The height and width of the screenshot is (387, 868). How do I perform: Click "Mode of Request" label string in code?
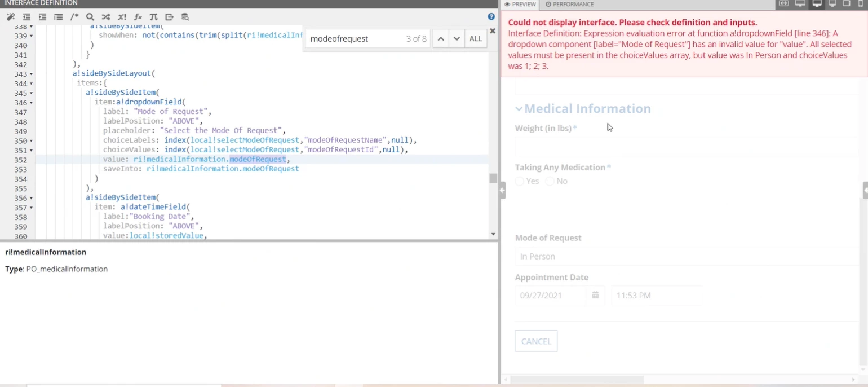click(x=171, y=112)
